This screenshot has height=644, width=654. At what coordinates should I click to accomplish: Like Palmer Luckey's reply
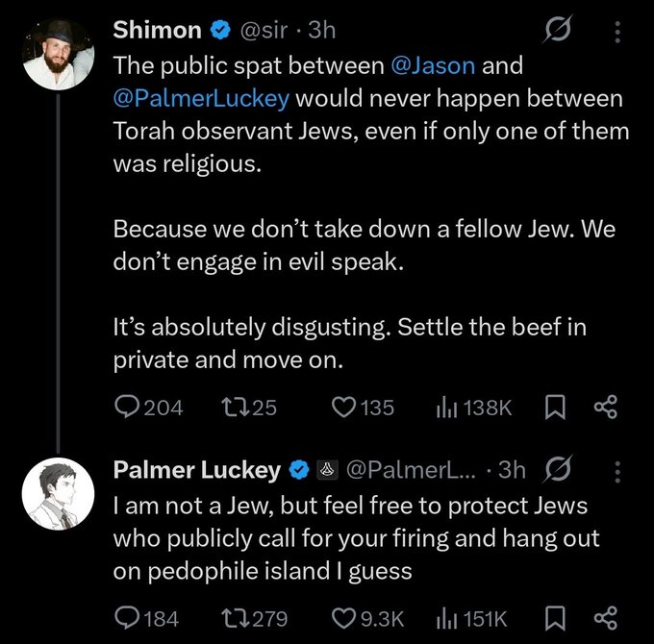(344, 617)
